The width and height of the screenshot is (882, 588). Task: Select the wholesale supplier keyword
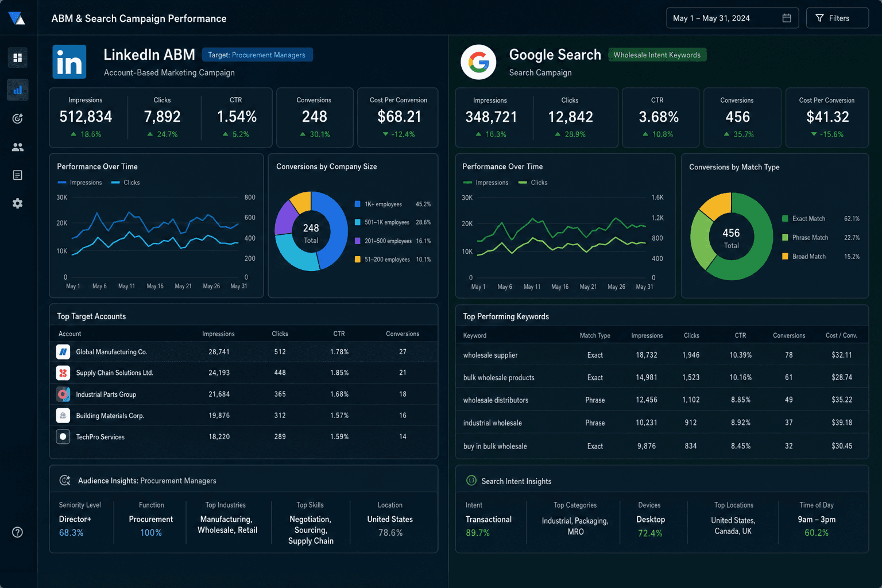pyautogui.click(x=490, y=355)
